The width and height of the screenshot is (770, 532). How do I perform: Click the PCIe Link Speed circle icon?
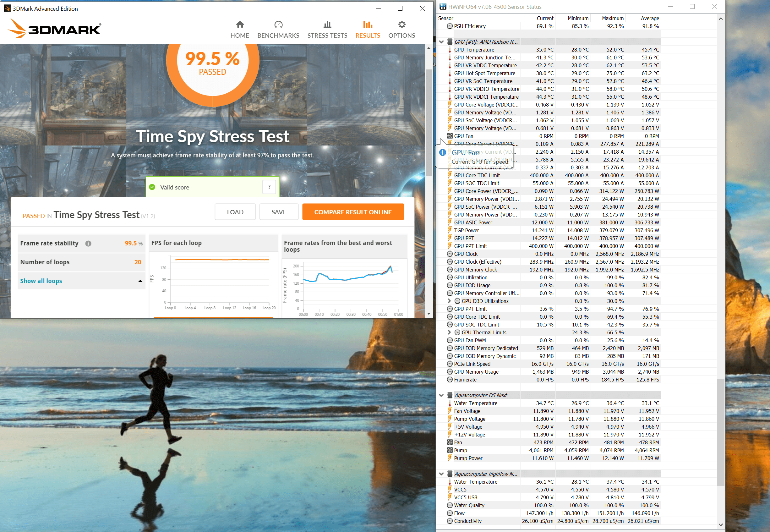click(450, 364)
